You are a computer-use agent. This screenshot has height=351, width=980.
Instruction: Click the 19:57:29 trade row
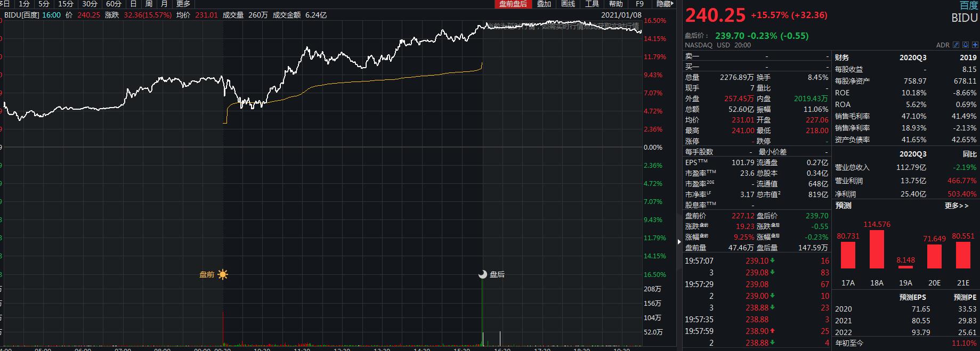click(757, 284)
